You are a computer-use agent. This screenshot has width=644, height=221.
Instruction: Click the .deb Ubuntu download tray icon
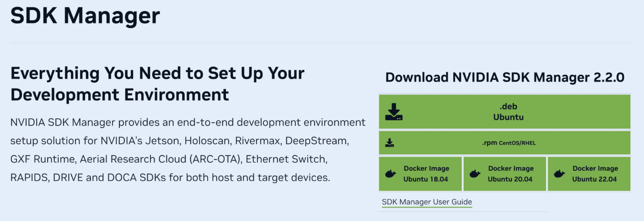pos(394,112)
